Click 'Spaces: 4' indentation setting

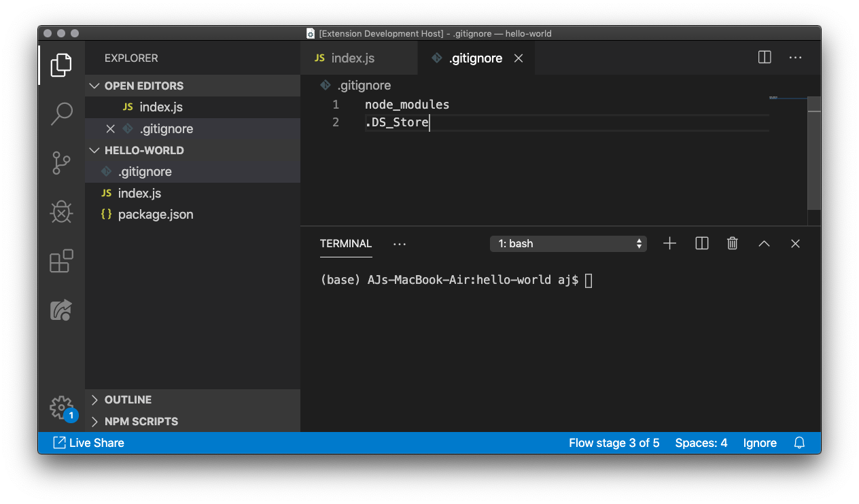point(701,443)
